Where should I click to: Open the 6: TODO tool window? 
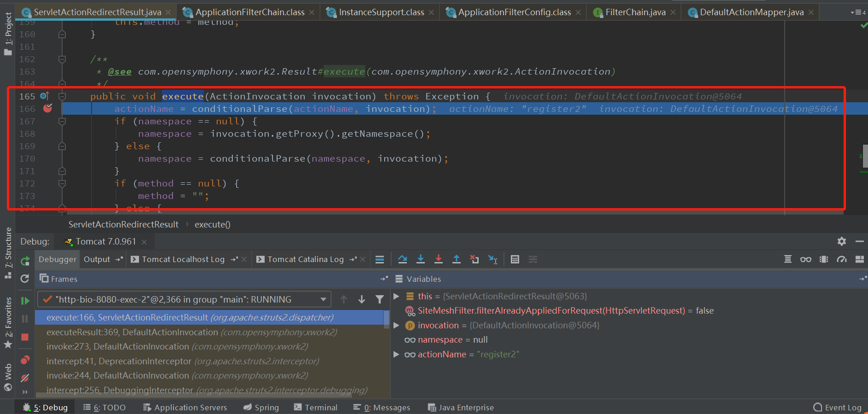[104, 408]
